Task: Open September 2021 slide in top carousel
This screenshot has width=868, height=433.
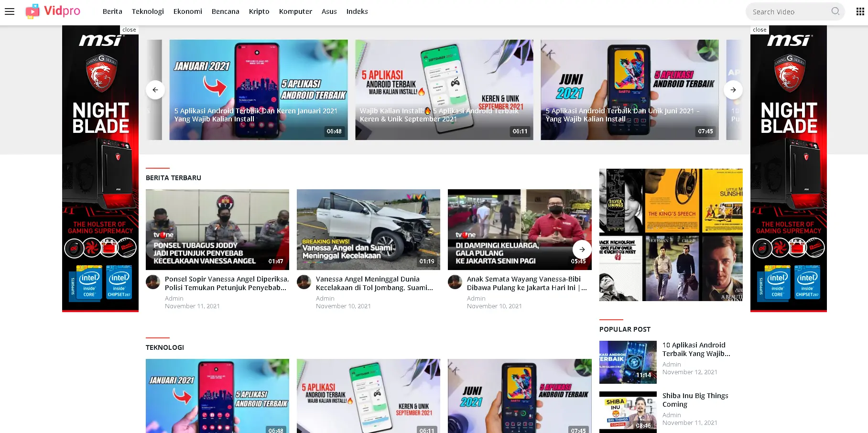Action: point(444,90)
